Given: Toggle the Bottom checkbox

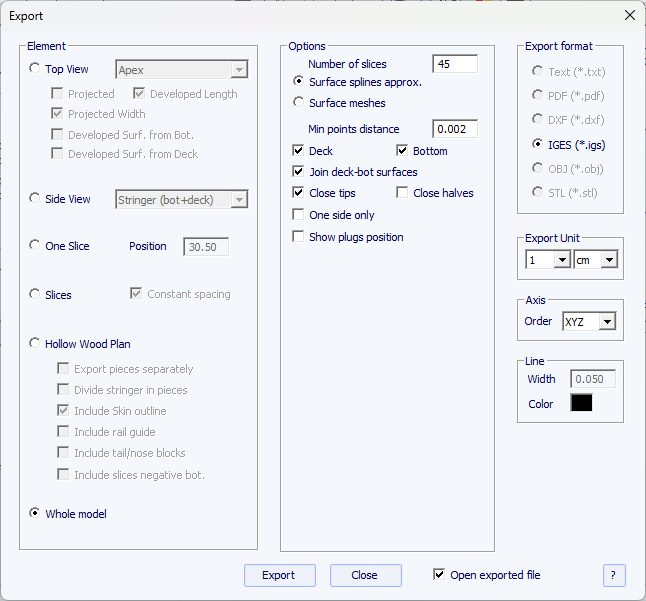Looking at the screenshot, I should [x=402, y=150].
